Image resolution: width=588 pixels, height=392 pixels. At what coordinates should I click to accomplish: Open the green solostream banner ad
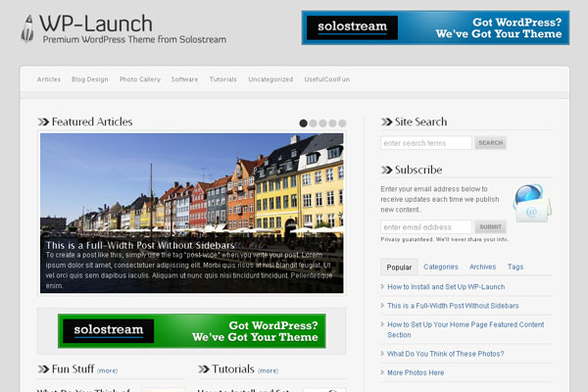[192, 331]
